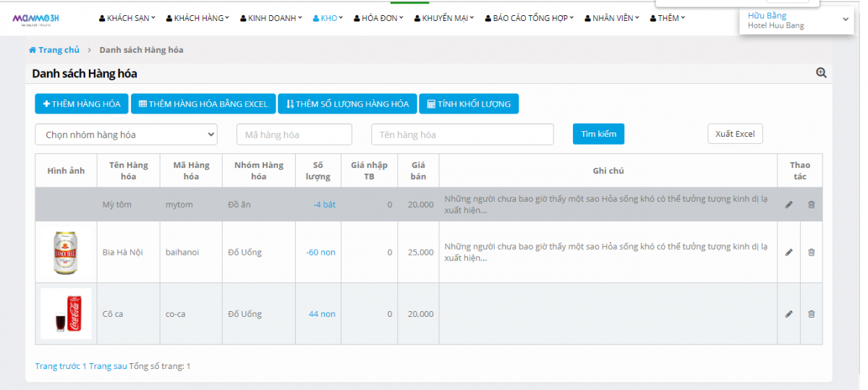This screenshot has height=390, width=868.
Task: Click the trash icon for Cô ca
Action: pos(811,314)
